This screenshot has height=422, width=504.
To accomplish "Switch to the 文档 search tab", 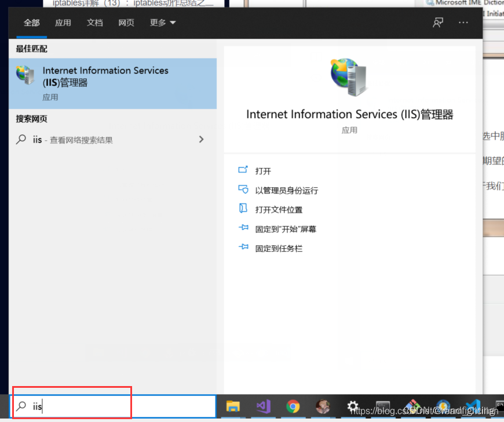I will (95, 23).
